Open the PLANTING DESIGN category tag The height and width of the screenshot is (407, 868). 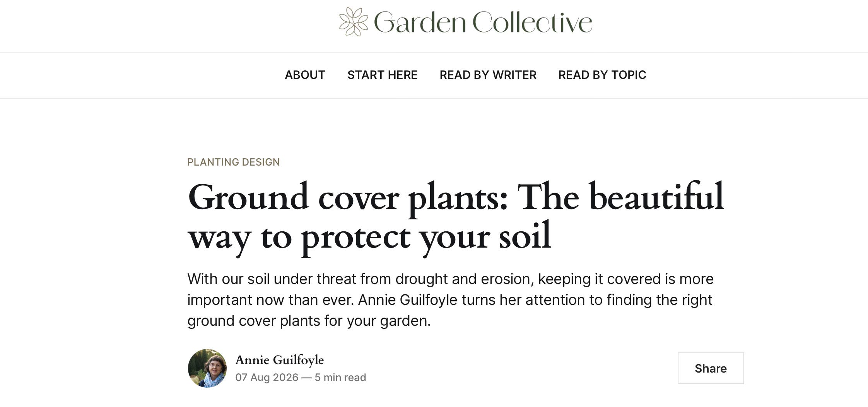coord(234,162)
